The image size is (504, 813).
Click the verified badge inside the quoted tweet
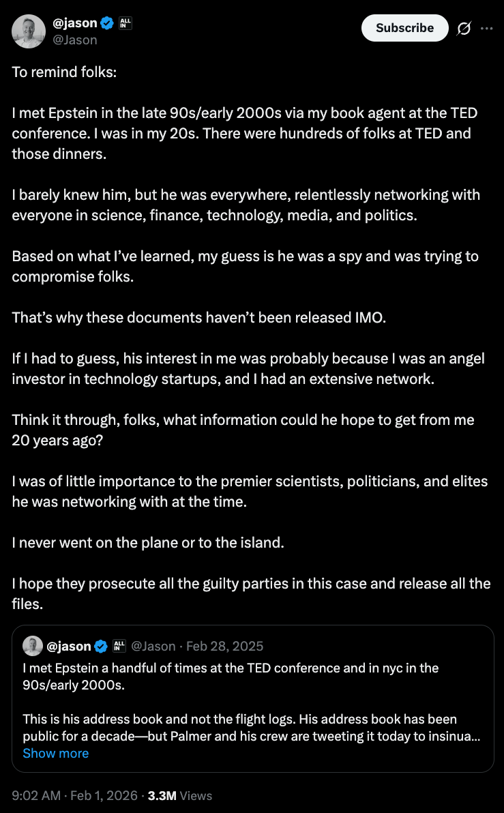pyautogui.click(x=101, y=646)
